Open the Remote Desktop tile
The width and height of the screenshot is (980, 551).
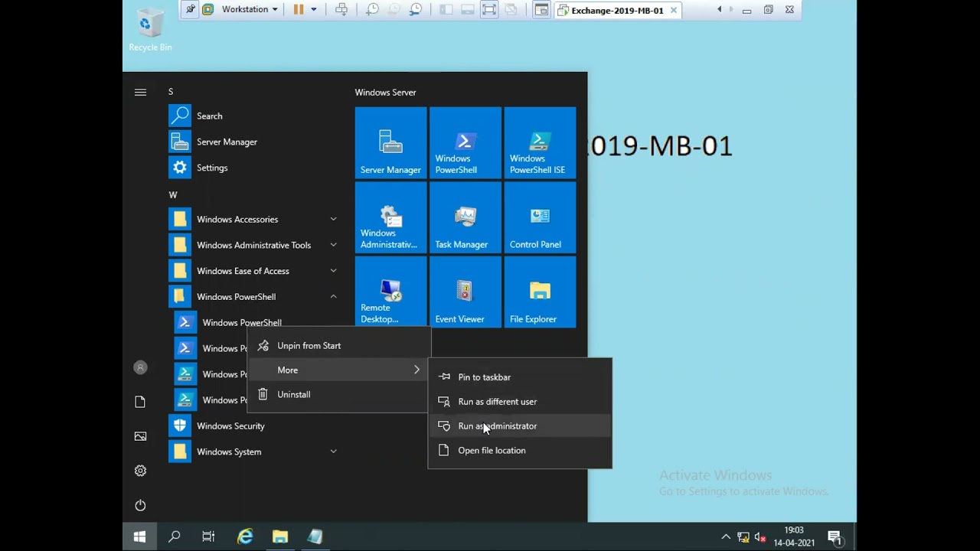[390, 292]
